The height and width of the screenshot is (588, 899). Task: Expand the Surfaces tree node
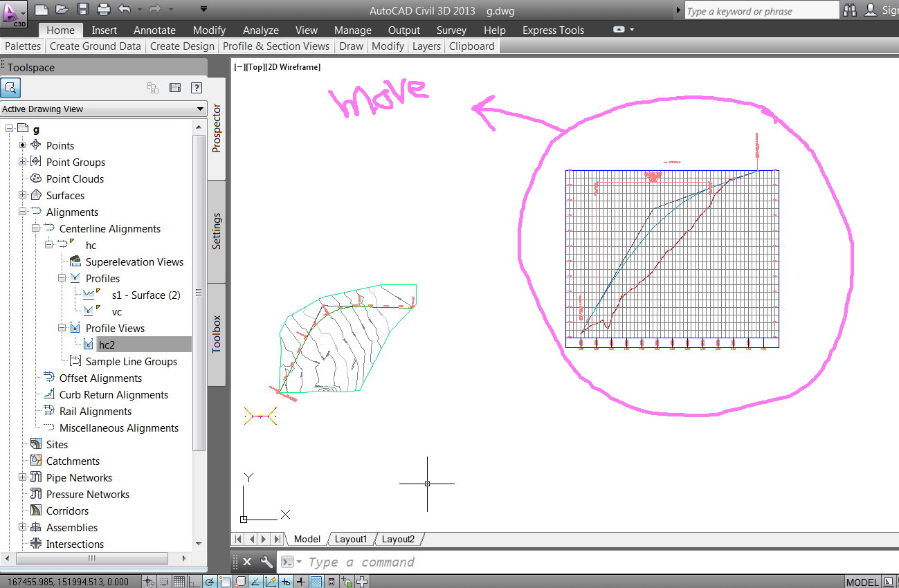[22, 196]
